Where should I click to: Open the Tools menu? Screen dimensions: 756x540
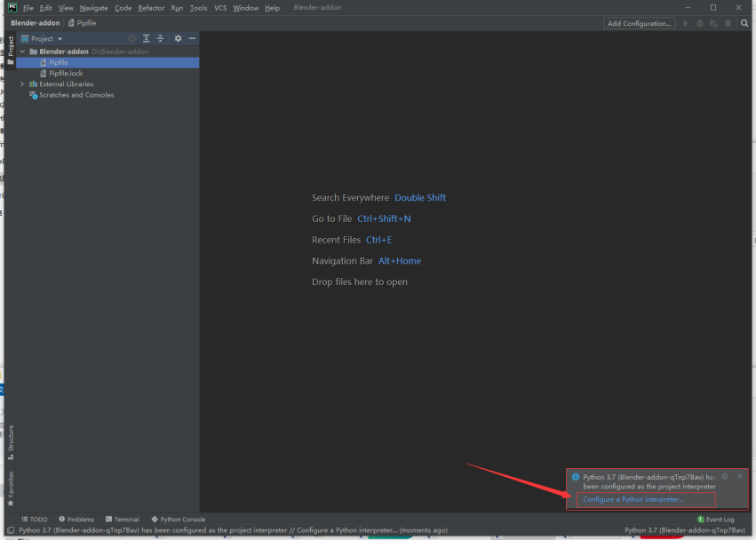click(x=198, y=8)
